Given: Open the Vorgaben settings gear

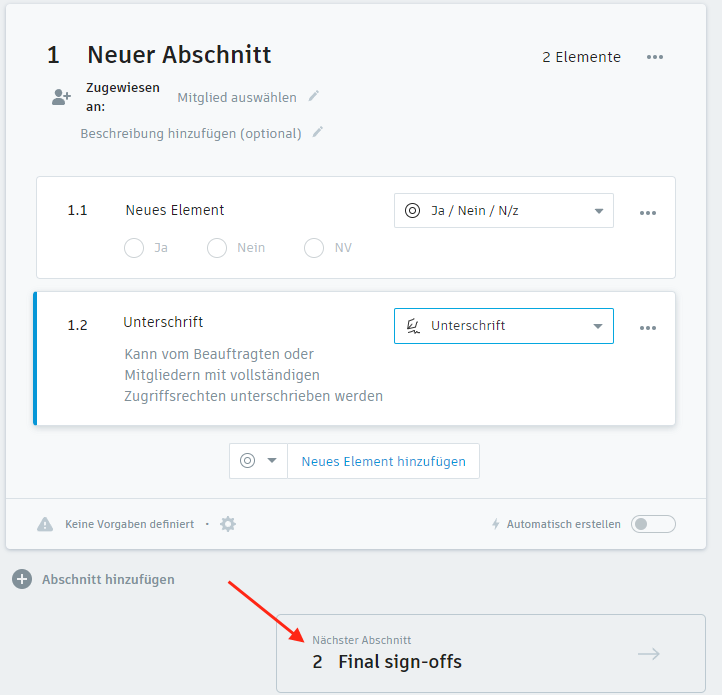Looking at the screenshot, I should coord(228,524).
